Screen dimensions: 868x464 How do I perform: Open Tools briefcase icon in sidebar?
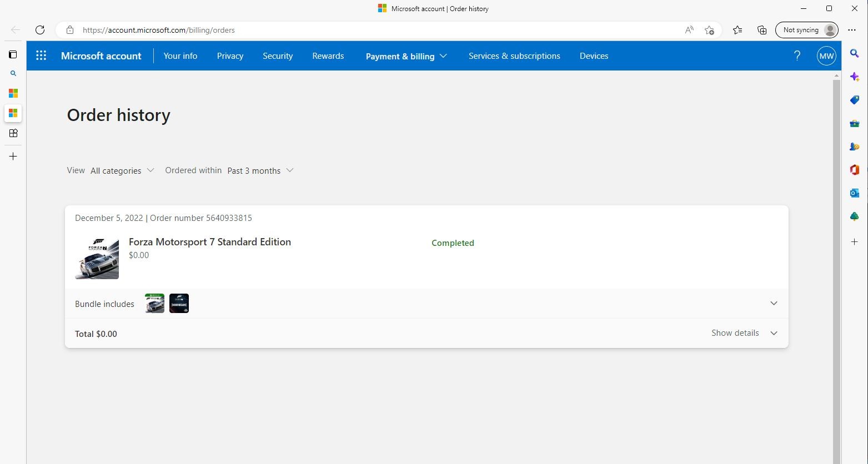point(855,123)
